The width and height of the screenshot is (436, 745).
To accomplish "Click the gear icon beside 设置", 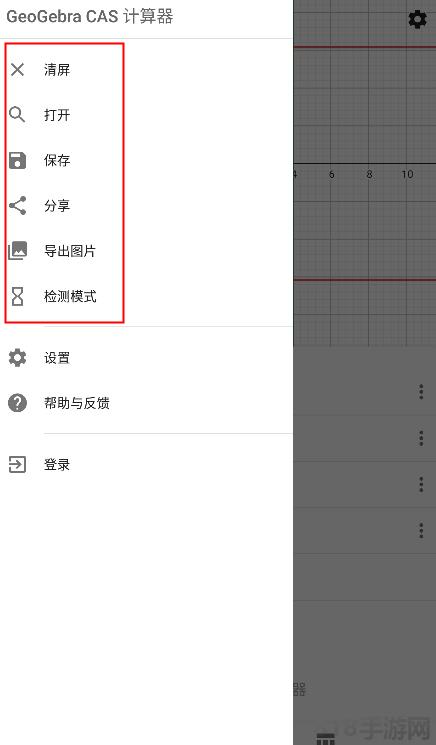I will pyautogui.click(x=18, y=358).
